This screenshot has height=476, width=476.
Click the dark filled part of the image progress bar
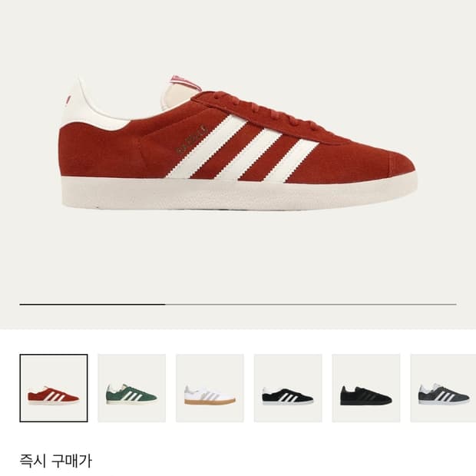click(92, 304)
